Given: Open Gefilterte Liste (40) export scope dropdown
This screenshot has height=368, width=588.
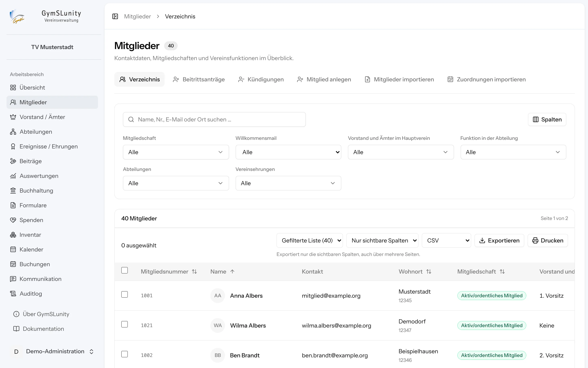Looking at the screenshot, I should pyautogui.click(x=310, y=240).
